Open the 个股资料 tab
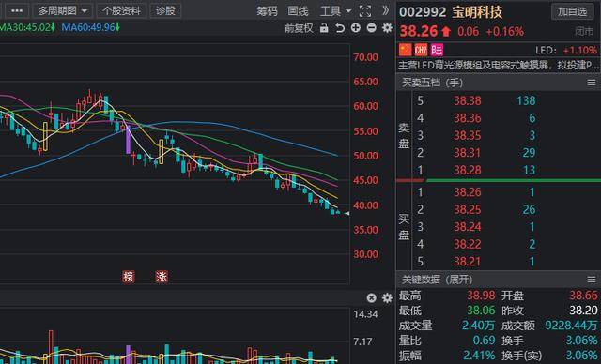 coord(121,10)
